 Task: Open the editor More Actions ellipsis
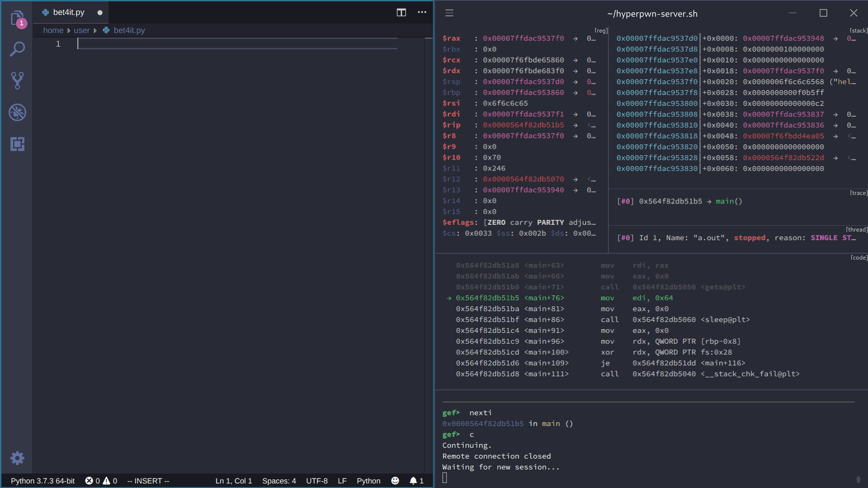(x=422, y=12)
